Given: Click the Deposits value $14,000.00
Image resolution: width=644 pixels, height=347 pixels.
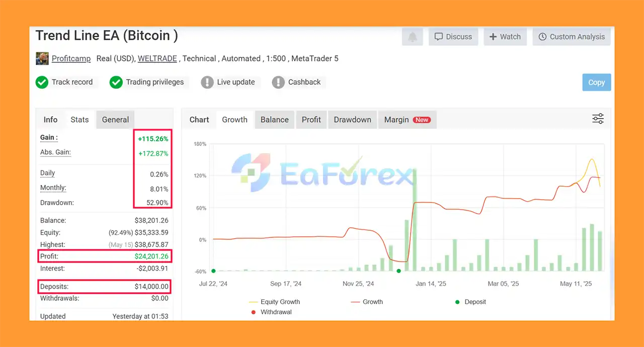Looking at the screenshot, I should point(151,287).
